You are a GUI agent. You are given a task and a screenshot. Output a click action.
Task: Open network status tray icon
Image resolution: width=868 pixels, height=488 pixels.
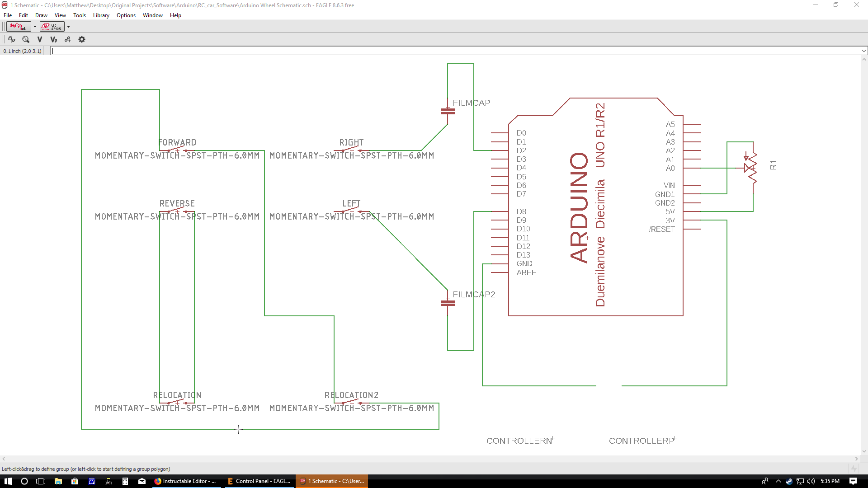pyautogui.click(x=800, y=481)
